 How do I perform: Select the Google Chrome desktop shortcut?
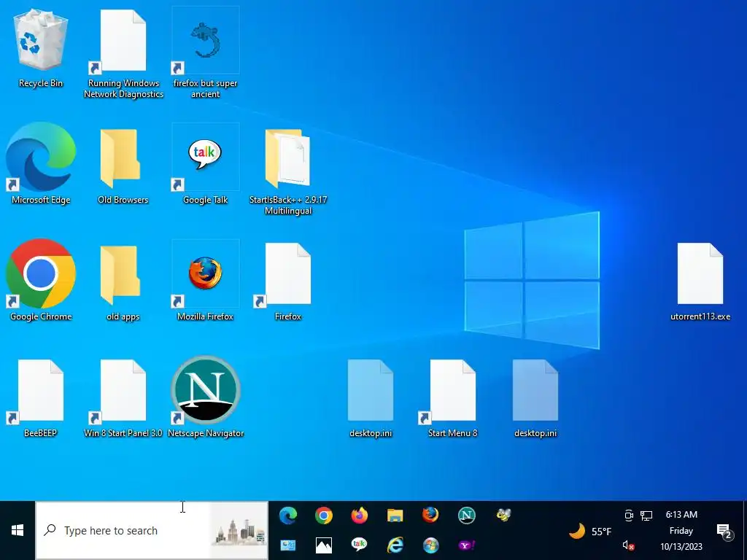(41, 280)
